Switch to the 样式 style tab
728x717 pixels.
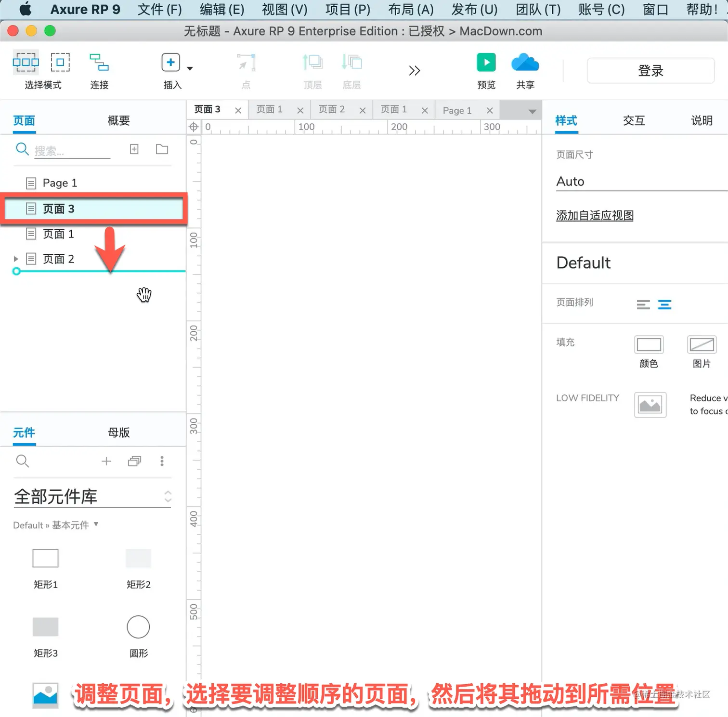coord(566,120)
